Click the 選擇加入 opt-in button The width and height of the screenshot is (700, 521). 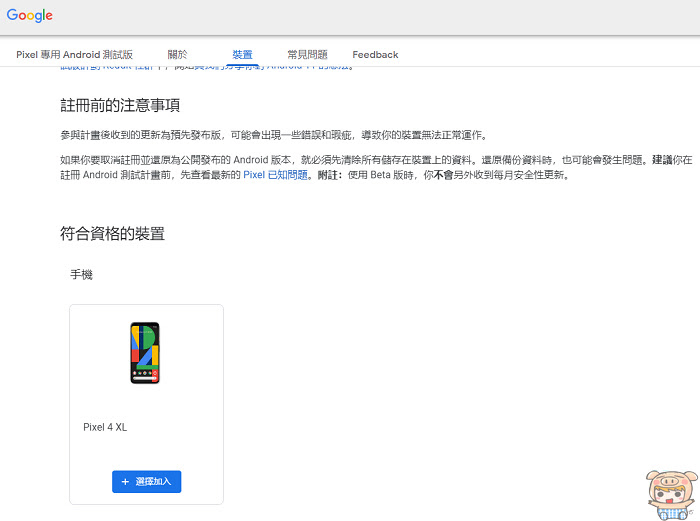click(146, 481)
